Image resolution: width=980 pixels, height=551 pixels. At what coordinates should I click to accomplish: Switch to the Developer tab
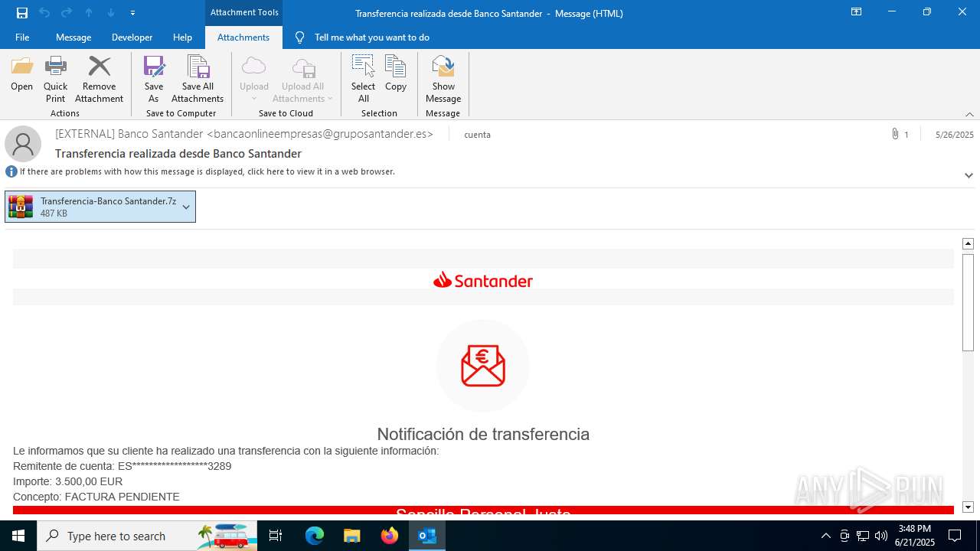click(x=132, y=37)
